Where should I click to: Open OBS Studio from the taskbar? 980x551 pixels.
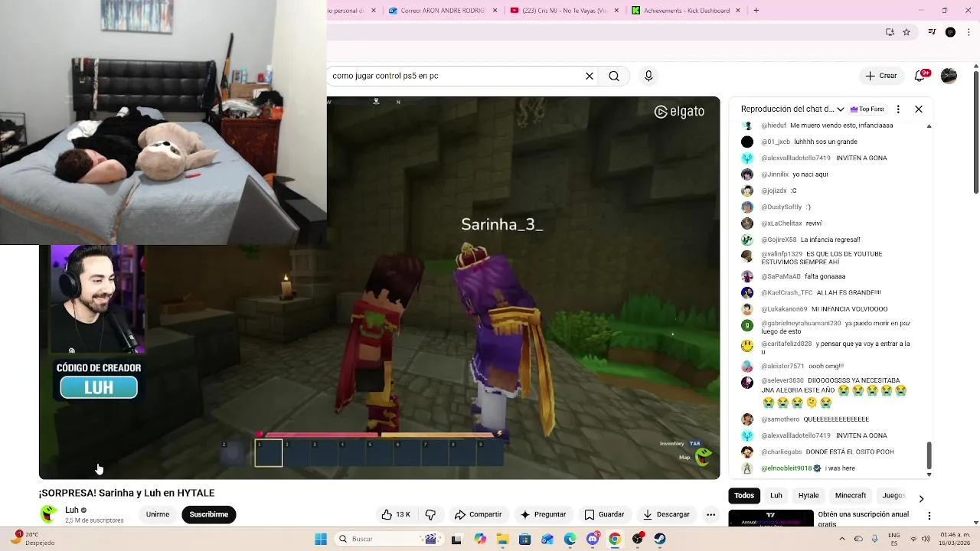(x=638, y=539)
